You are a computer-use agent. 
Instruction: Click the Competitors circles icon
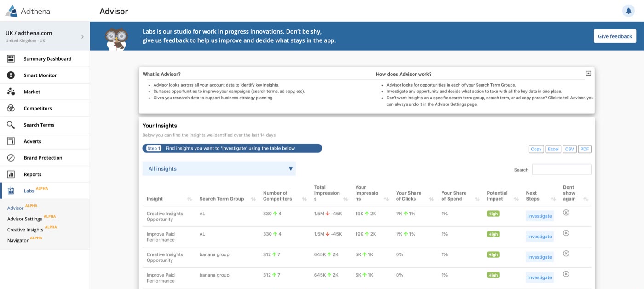tap(11, 108)
